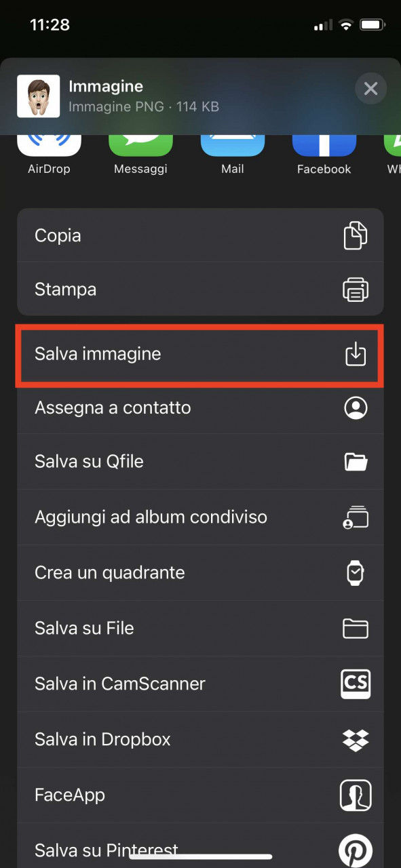
Task: Tap the Qfile folder icon
Action: [x=356, y=462]
